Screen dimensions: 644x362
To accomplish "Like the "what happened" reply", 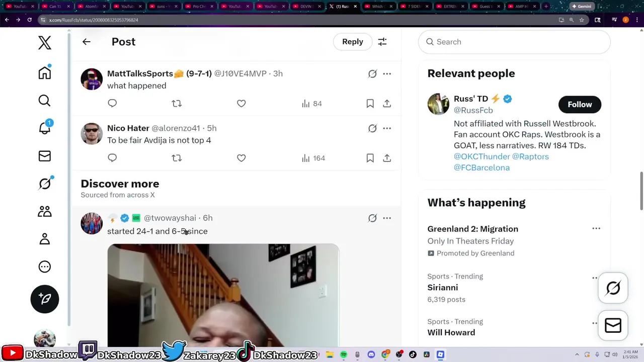I will 242,104.
